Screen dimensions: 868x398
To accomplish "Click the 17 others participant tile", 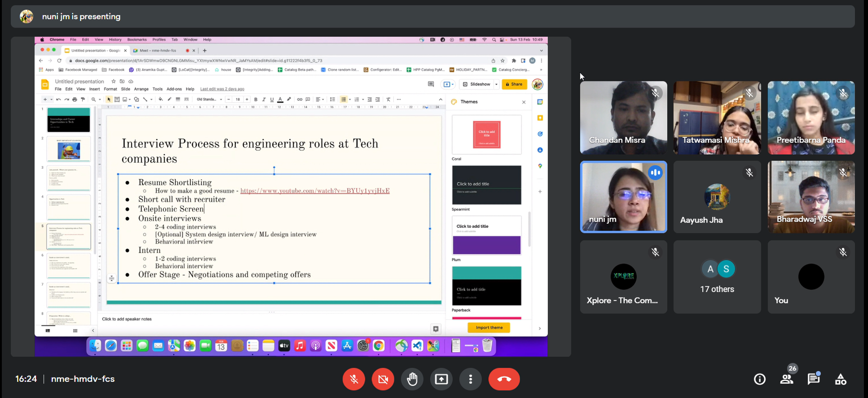I will (717, 277).
